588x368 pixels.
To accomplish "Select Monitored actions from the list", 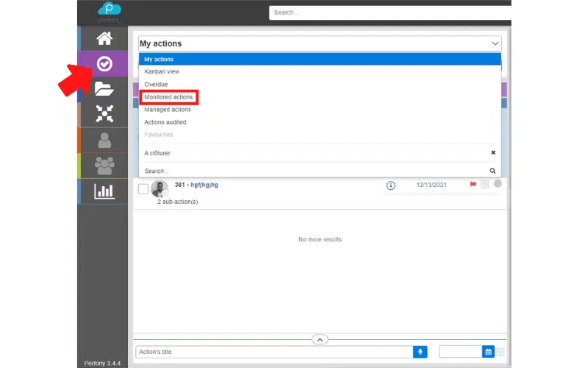I will click(168, 97).
